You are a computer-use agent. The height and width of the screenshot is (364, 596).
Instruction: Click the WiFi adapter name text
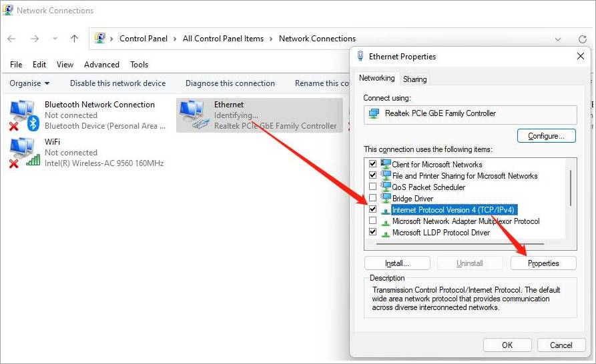[x=53, y=141]
